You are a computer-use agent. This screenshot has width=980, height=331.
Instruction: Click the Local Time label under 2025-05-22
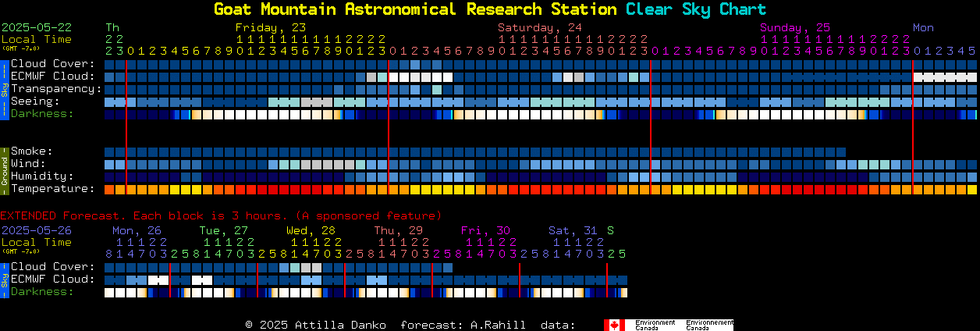[37, 39]
